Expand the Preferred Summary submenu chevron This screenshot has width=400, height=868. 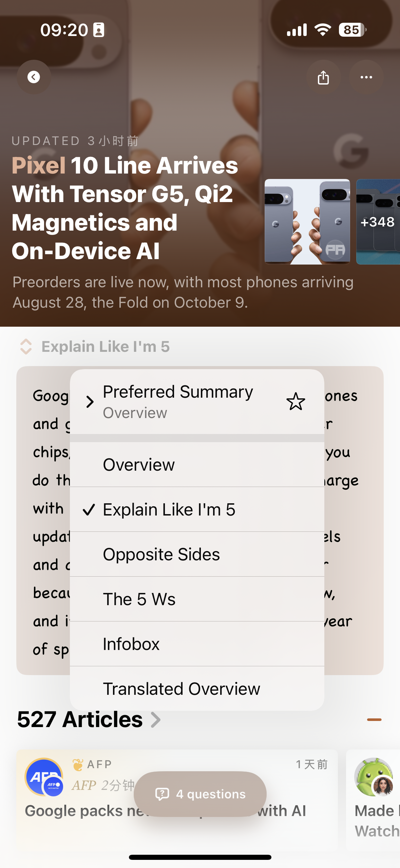click(90, 402)
